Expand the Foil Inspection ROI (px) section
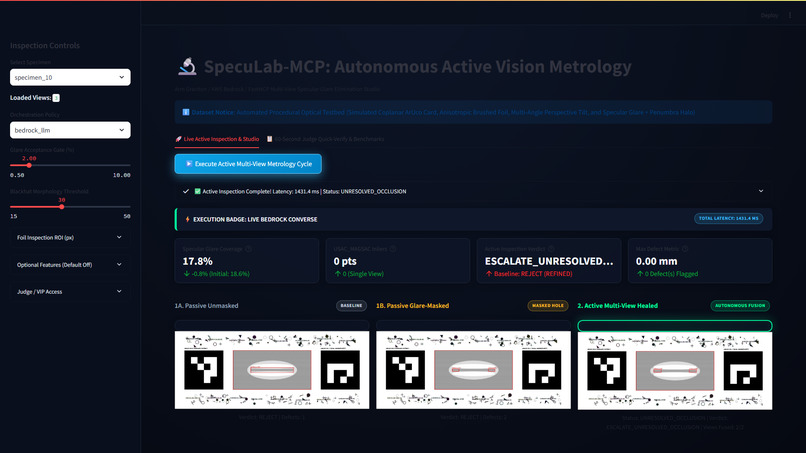Image resolution: width=806 pixels, height=453 pixels. 70,238
